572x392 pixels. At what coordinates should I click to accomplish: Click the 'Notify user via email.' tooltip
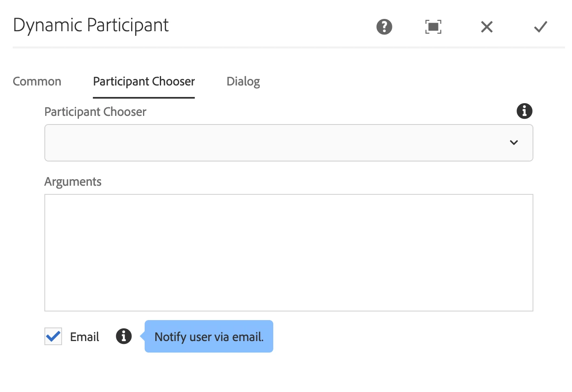(x=209, y=337)
